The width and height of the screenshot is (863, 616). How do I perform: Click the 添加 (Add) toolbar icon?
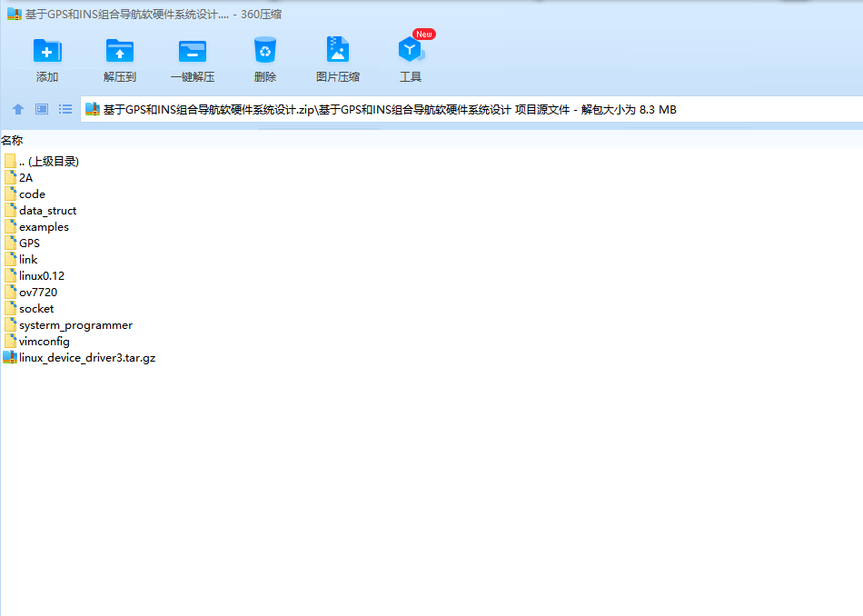tap(46, 51)
